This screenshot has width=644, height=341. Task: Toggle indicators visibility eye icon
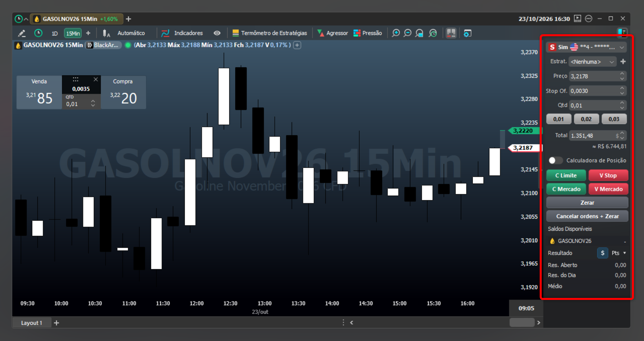point(217,33)
